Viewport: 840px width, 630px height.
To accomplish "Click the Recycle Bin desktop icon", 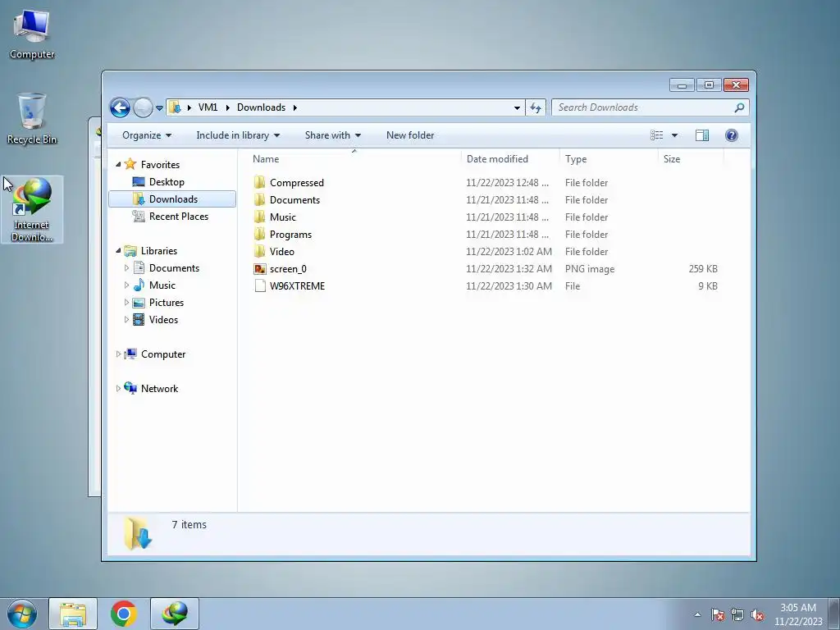I will click(x=32, y=119).
